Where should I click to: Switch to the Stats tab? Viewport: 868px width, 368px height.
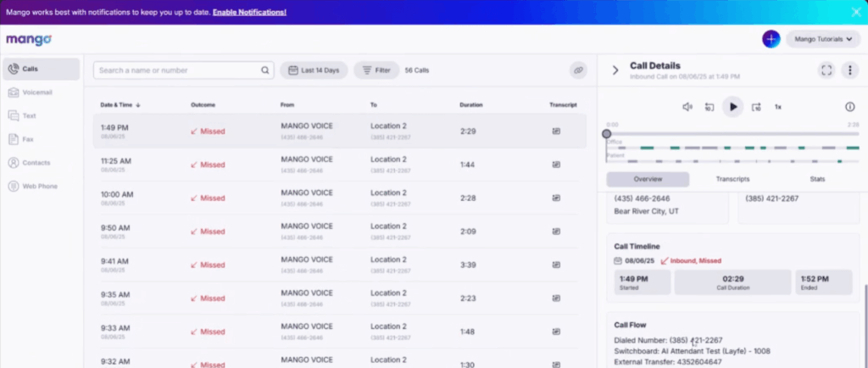point(817,179)
